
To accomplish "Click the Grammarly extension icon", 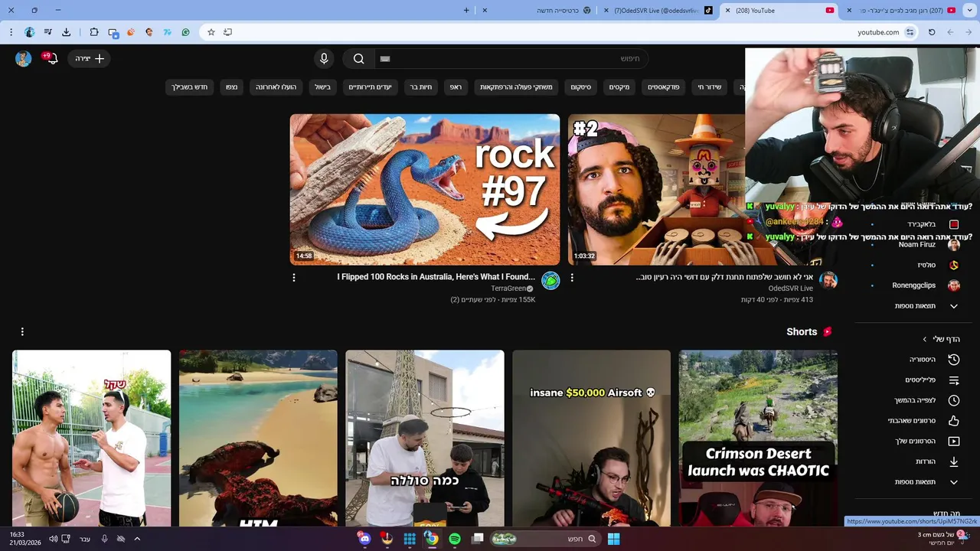I will (x=185, y=32).
